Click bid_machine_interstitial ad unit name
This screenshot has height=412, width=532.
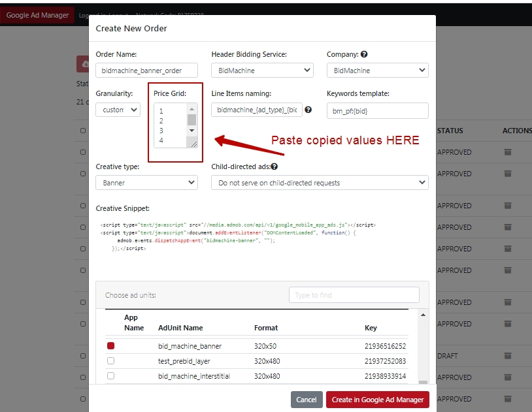pyautogui.click(x=193, y=376)
